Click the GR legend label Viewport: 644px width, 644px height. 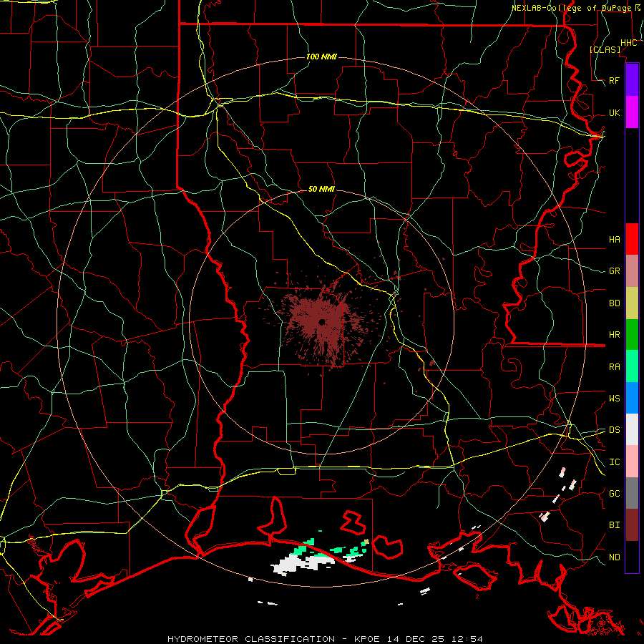[x=614, y=271]
